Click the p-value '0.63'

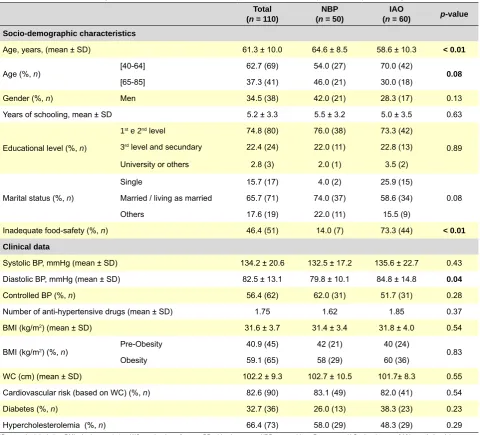454,114
